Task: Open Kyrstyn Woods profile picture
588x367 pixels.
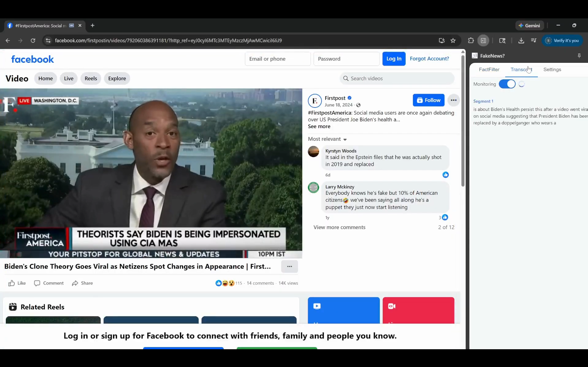Action: coord(313,152)
